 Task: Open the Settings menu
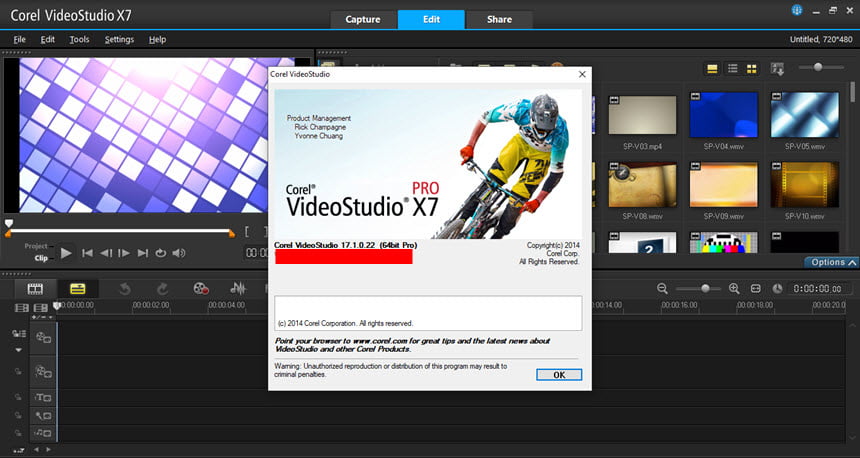(x=119, y=39)
